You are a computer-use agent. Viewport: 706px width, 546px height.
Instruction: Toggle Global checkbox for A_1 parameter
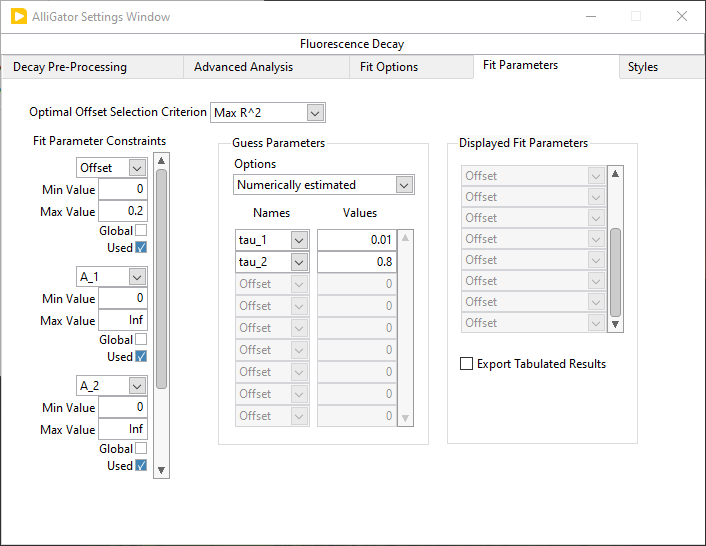point(141,339)
